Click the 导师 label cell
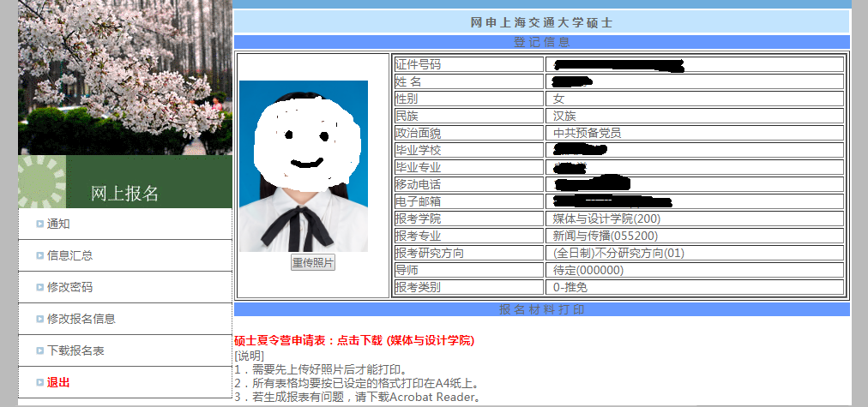This screenshot has height=407, width=868. coord(468,270)
